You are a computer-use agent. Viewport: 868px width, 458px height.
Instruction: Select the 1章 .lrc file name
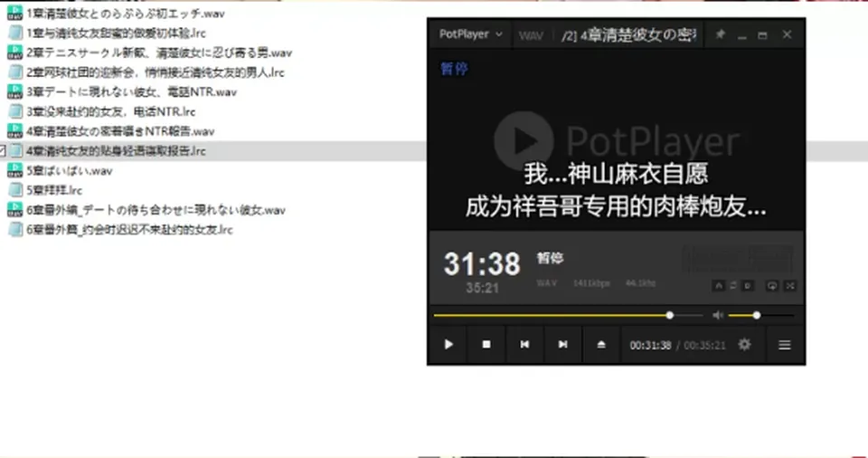click(117, 33)
